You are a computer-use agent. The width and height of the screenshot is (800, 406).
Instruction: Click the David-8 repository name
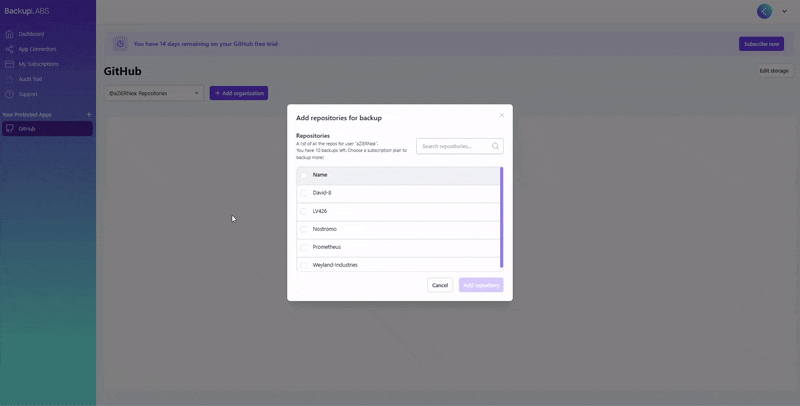pos(322,193)
